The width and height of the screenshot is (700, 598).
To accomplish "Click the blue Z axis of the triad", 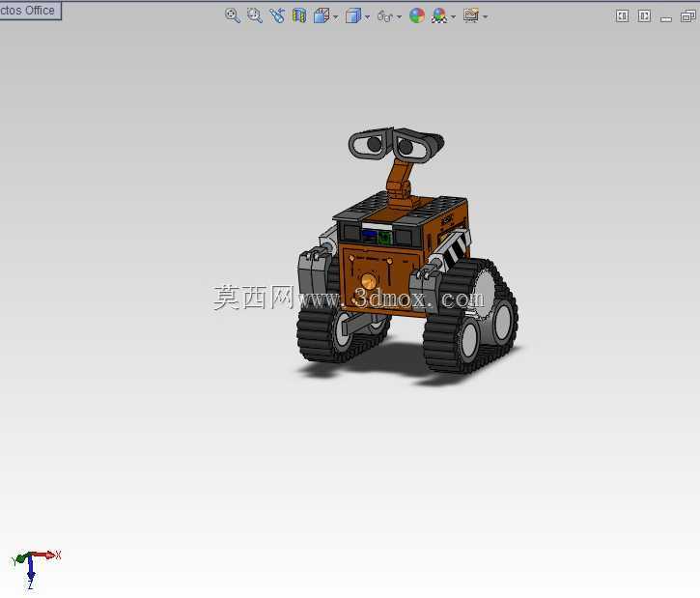I will point(30,573).
